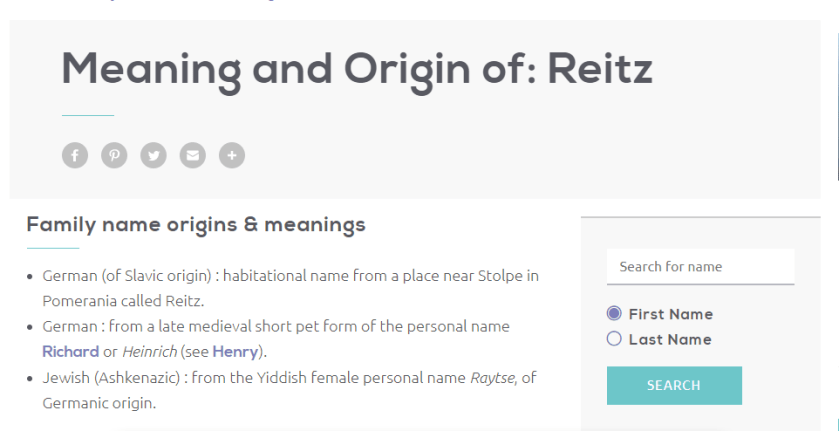Click the email share envelope icon
Viewport: 839px width, 431px height.
192,155
